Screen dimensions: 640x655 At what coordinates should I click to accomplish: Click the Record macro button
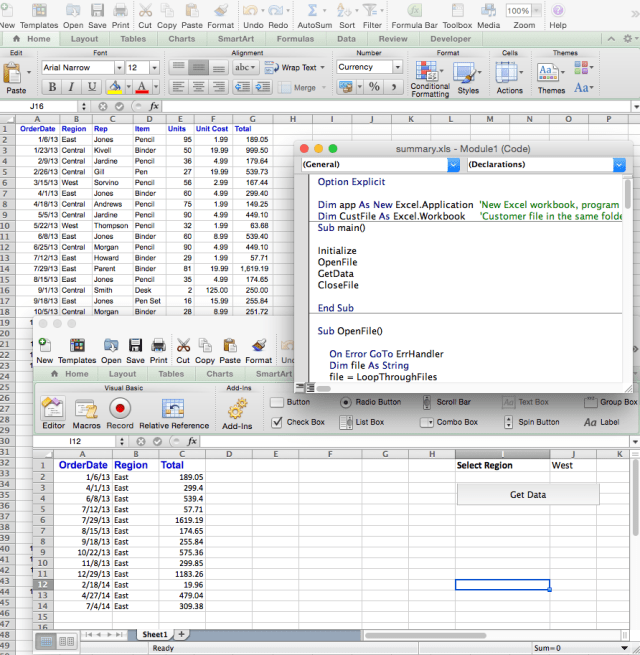tap(120, 408)
